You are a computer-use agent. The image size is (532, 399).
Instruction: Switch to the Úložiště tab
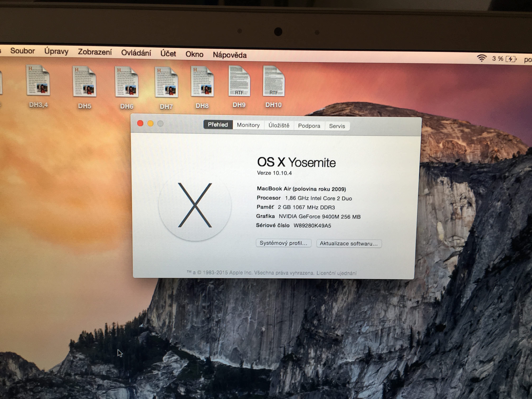[279, 125]
